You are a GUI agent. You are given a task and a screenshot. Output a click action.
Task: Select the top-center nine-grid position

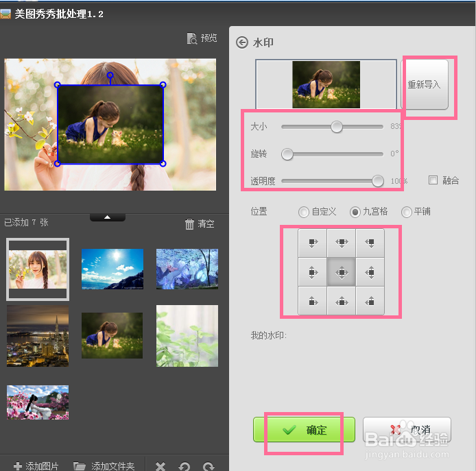pos(342,243)
